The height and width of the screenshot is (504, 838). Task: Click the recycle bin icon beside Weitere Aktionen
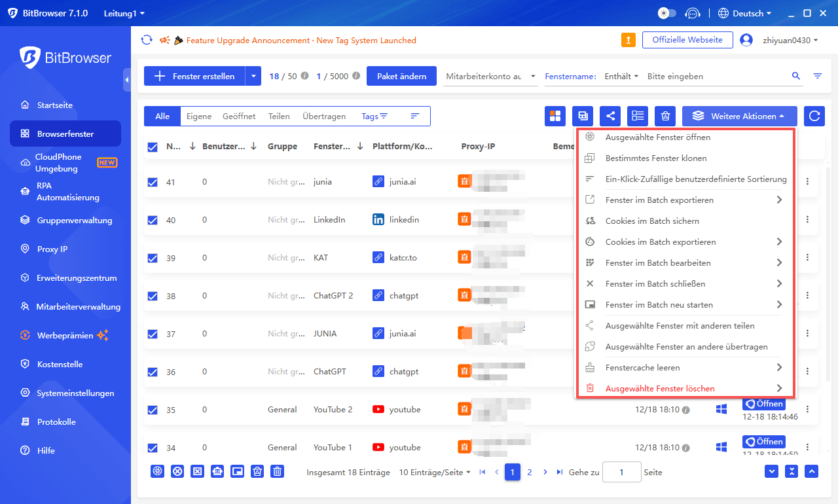pos(665,116)
